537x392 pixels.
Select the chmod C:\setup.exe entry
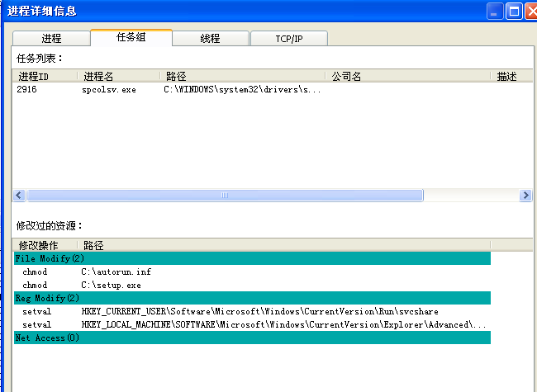tap(111, 285)
